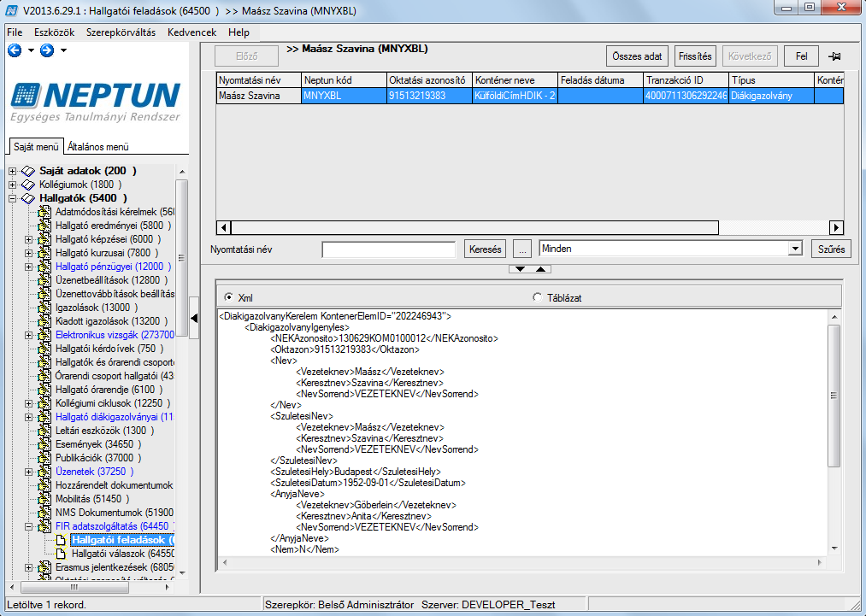Expand the Erasmus jelentkezések node
The width and height of the screenshot is (866, 616).
[x=29, y=567]
